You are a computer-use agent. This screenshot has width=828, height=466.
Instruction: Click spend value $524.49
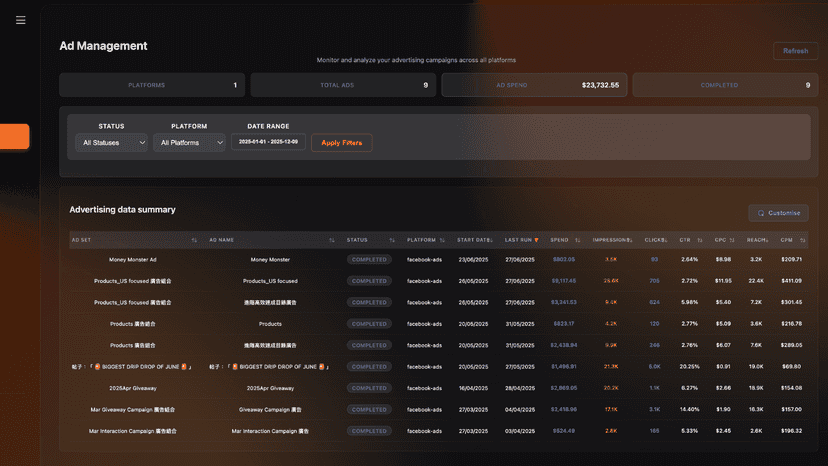click(x=563, y=431)
